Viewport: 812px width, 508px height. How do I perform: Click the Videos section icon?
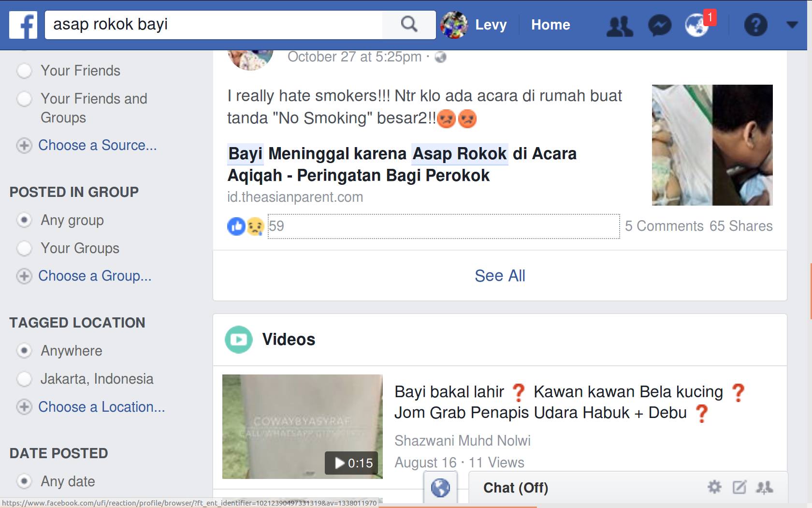click(x=239, y=340)
